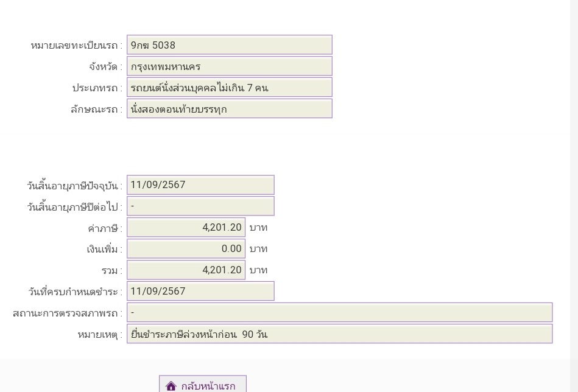Screen dimensions: 578x392
Task: Click the สถานะการตรวจสภาพรถ field
Action: coord(339,313)
